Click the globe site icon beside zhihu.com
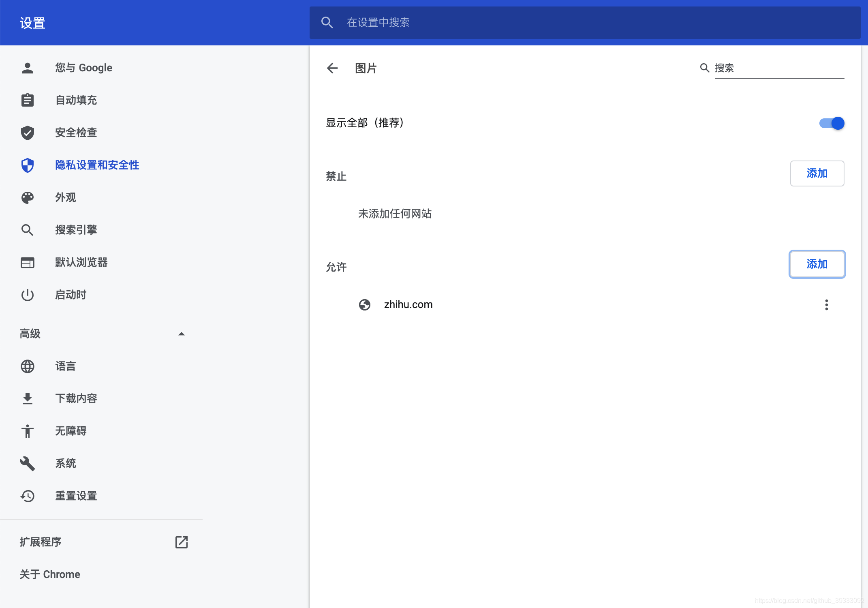Image resolution: width=868 pixels, height=608 pixels. pyautogui.click(x=365, y=304)
